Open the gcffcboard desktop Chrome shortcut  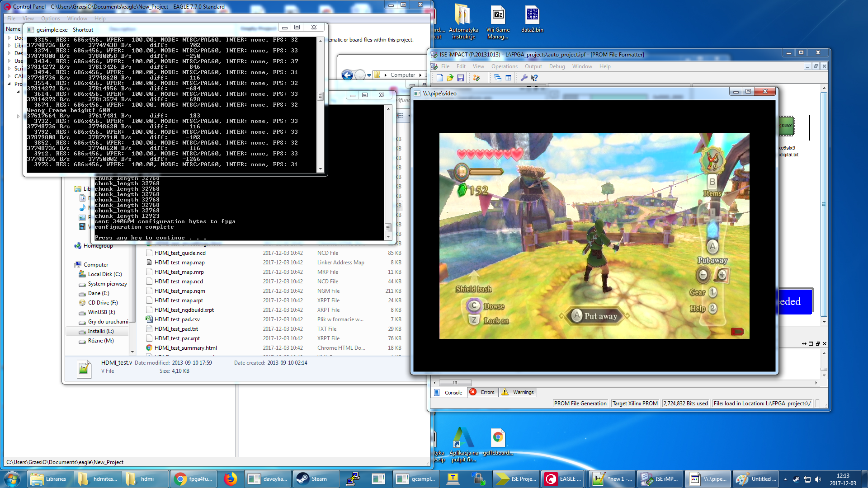tap(498, 442)
